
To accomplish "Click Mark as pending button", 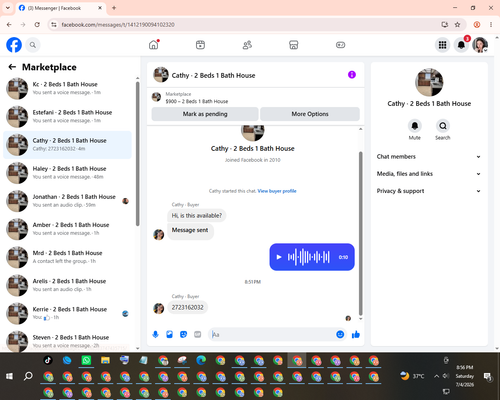I will (x=205, y=114).
